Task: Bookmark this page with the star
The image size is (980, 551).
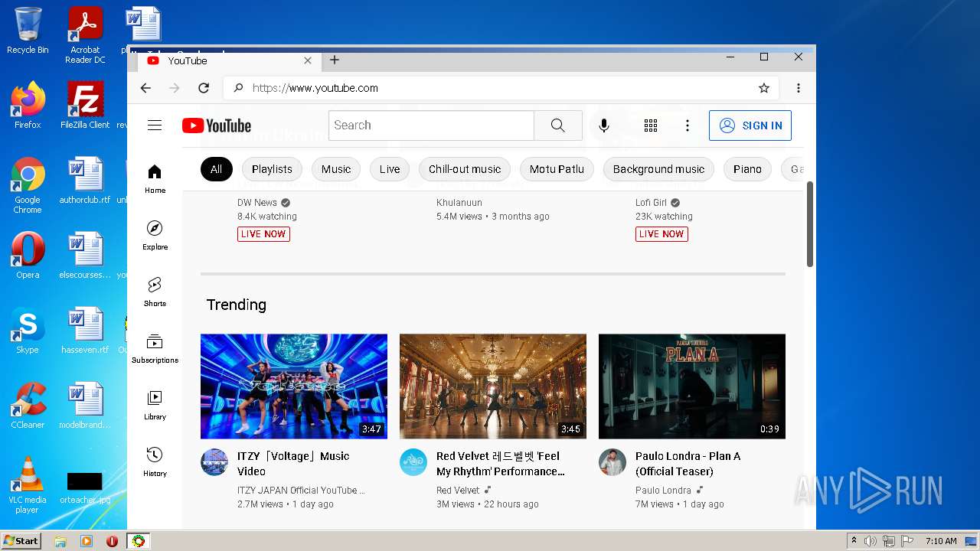Action: point(764,88)
